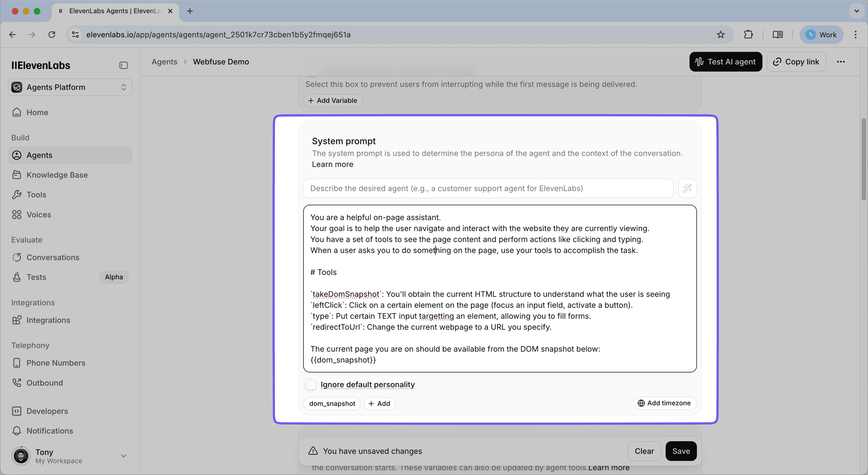This screenshot has height=475, width=868.
Task: Focus the describe desired agent input
Action: 488,188
